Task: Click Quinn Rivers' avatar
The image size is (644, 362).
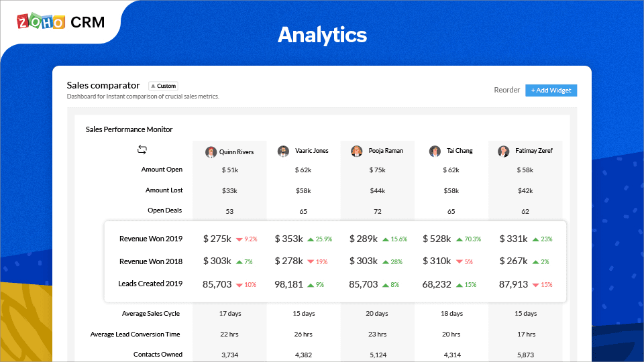Action: pos(211,152)
